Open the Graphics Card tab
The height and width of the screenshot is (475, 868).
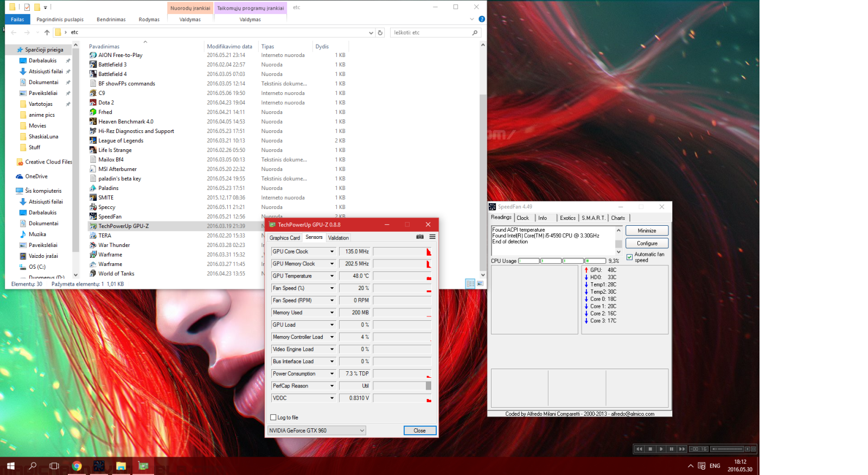[x=284, y=238]
